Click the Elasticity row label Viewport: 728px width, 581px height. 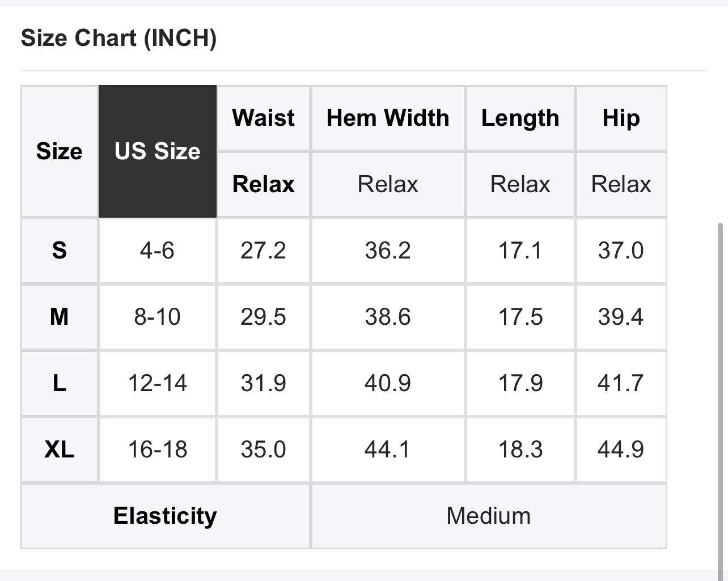click(x=165, y=516)
